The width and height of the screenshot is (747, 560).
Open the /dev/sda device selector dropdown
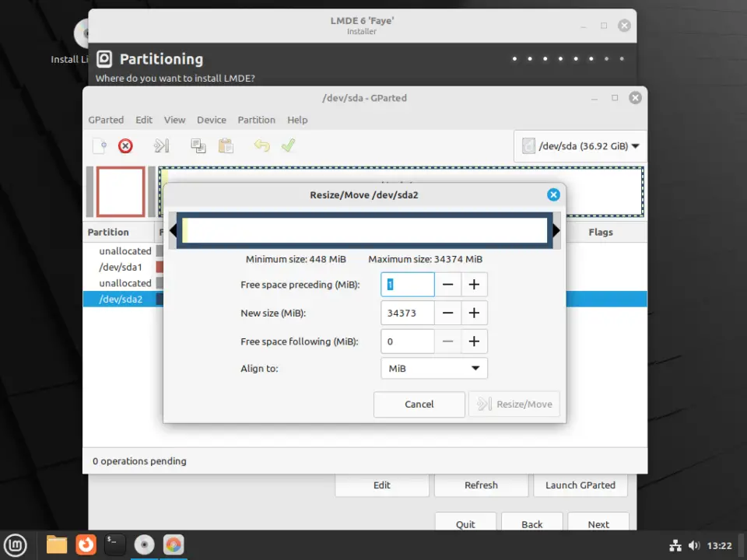coord(580,145)
